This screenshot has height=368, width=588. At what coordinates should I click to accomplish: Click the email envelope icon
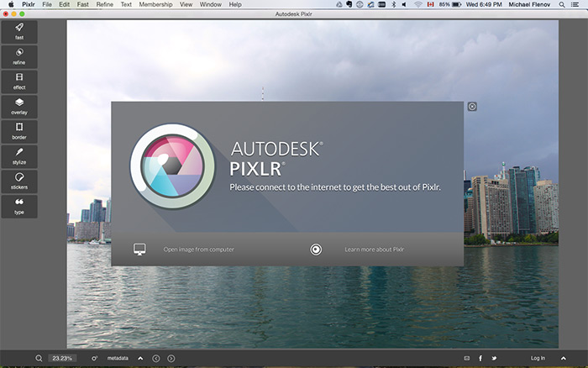click(x=467, y=358)
